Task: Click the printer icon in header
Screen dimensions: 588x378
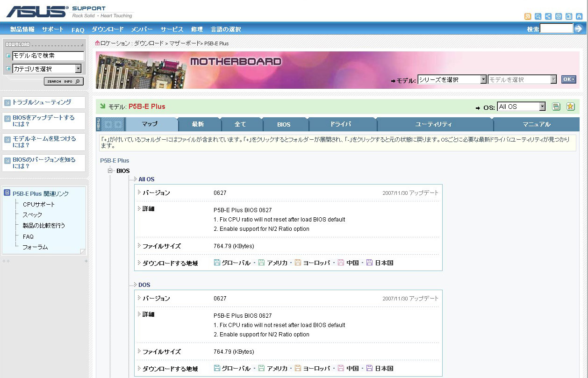Action: tap(579, 16)
